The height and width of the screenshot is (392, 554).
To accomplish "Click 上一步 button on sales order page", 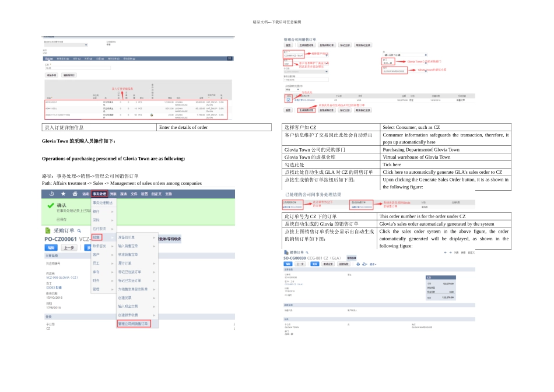I will tap(301, 264).
